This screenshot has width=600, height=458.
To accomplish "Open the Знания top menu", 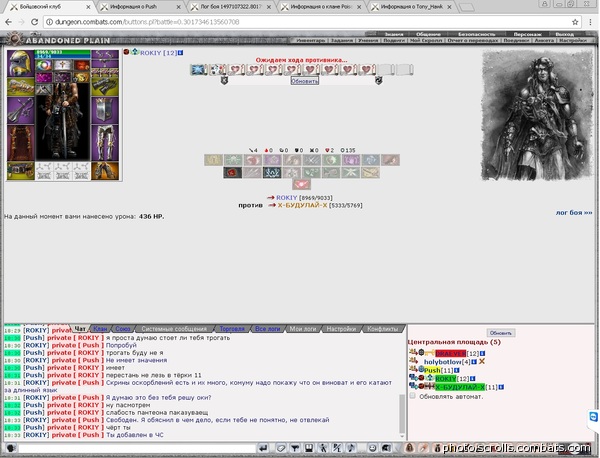I will (393, 34).
